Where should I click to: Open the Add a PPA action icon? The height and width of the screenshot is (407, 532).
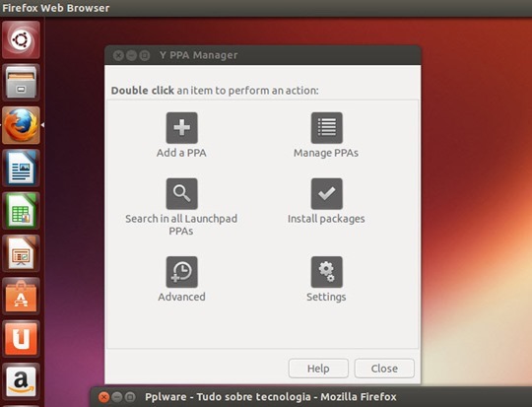click(x=181, y=128)
